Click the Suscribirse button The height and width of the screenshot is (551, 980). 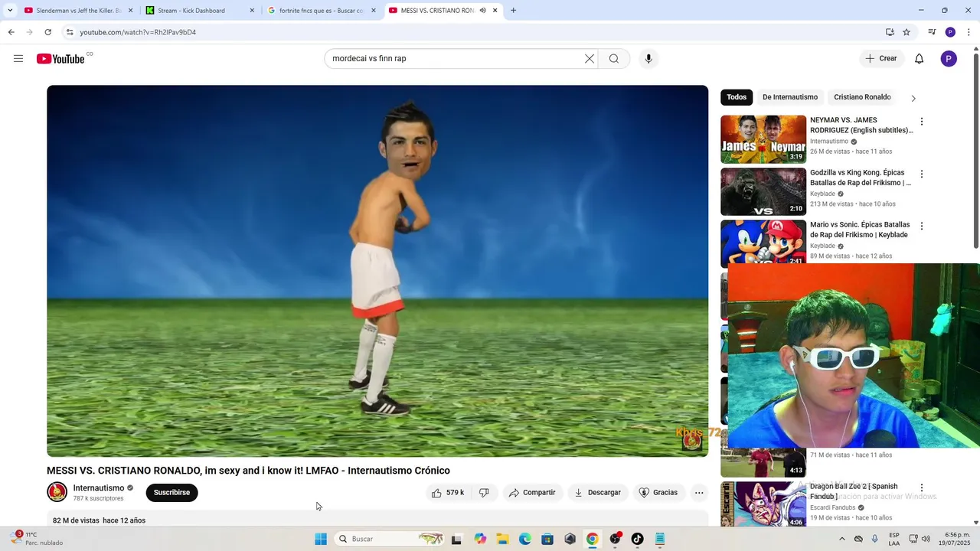tap(171, 493)
